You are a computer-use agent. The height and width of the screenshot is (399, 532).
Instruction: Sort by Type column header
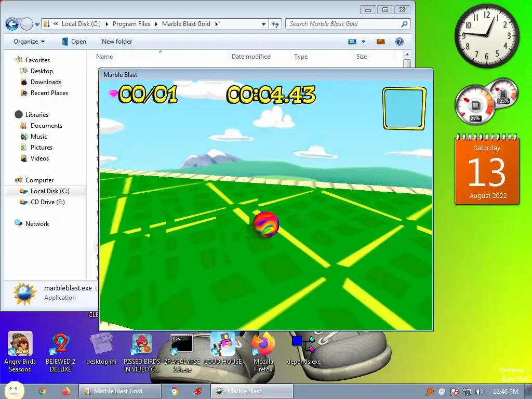coord(301,56)
